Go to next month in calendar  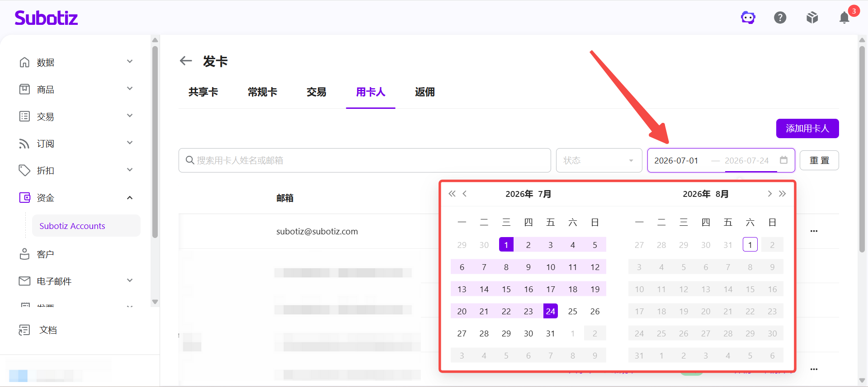[x=769, y=194]
